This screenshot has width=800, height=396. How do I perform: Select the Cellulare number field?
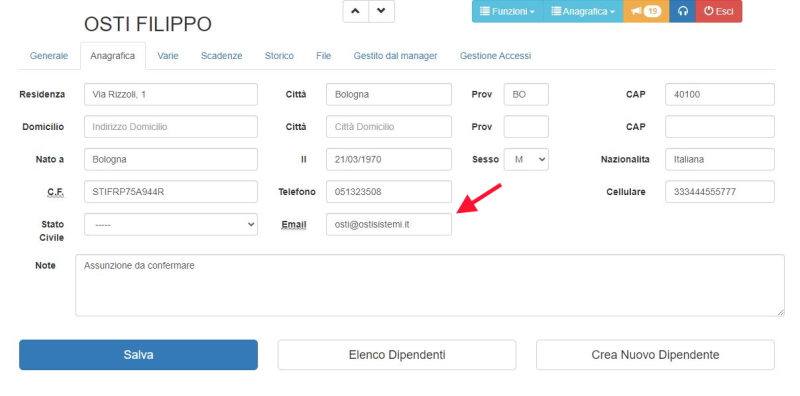coord(720,192)
